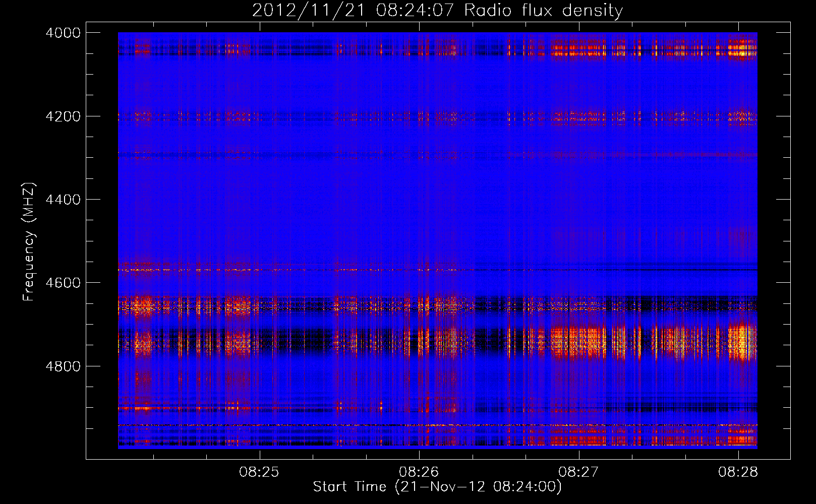Click the 08:26 time tick label
The width and height of the screenshot is (816, 504).
419,472
